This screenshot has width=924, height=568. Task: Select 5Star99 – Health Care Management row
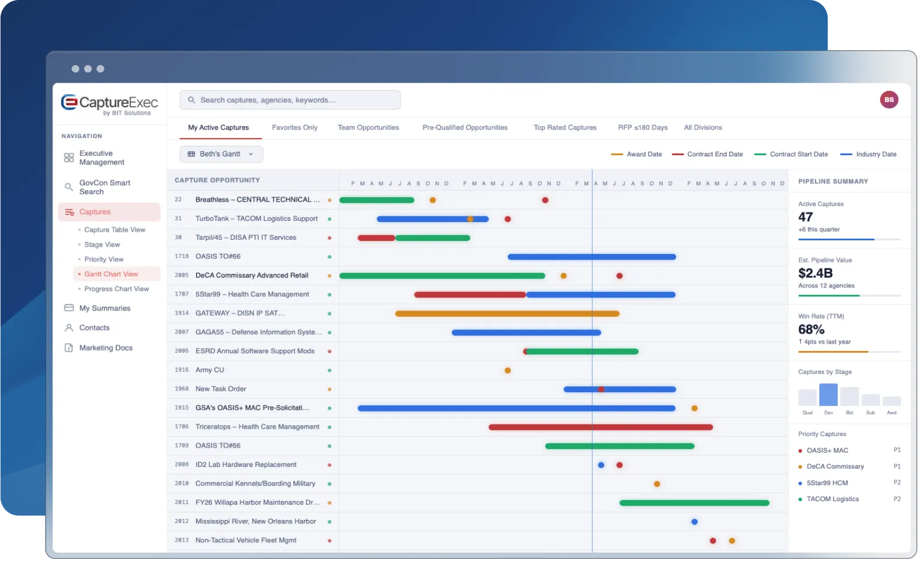pyautogui.click(x=253, y=295)
